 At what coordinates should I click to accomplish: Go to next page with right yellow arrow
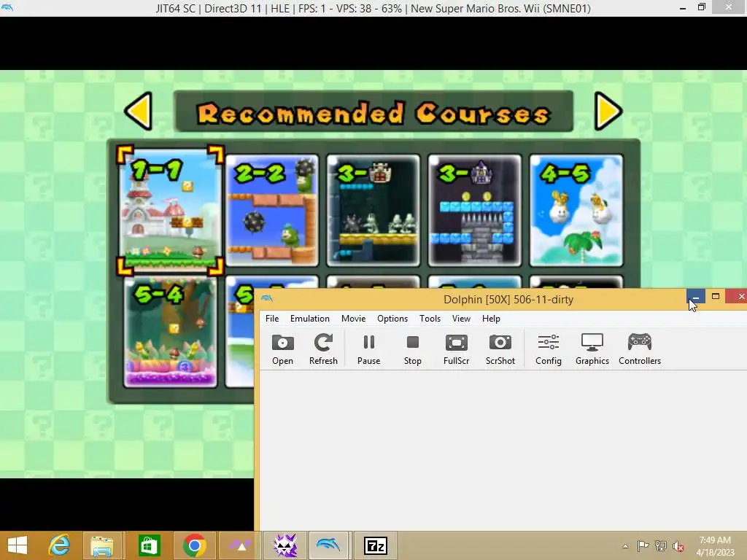click(x=608, y=111)
